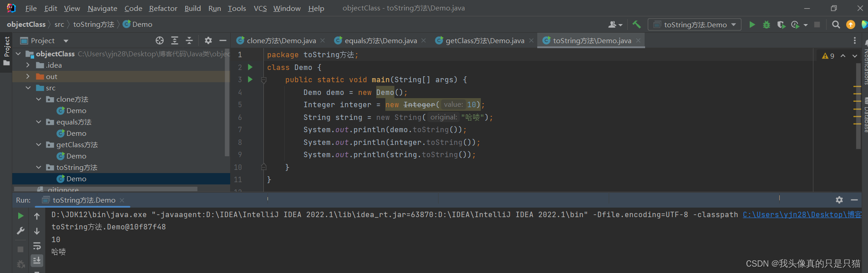
Task: Start debugging with the bug icon
Action: point(767,25)
